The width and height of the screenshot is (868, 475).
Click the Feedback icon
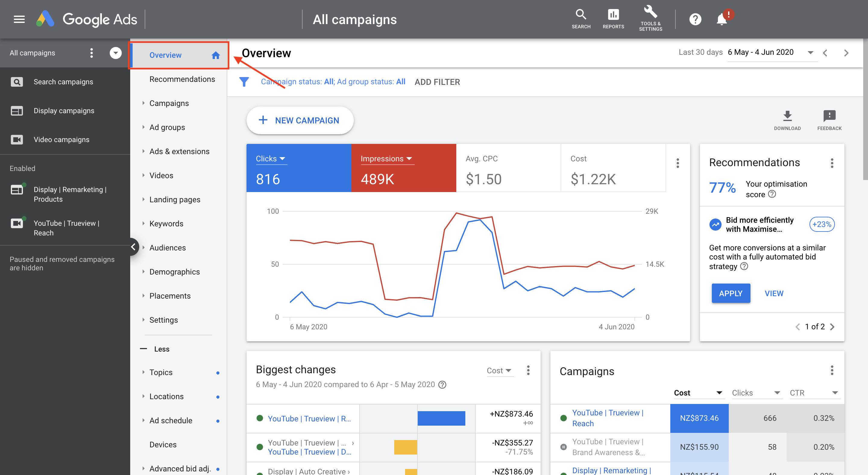pyautogui.click(x=829, y=116)
